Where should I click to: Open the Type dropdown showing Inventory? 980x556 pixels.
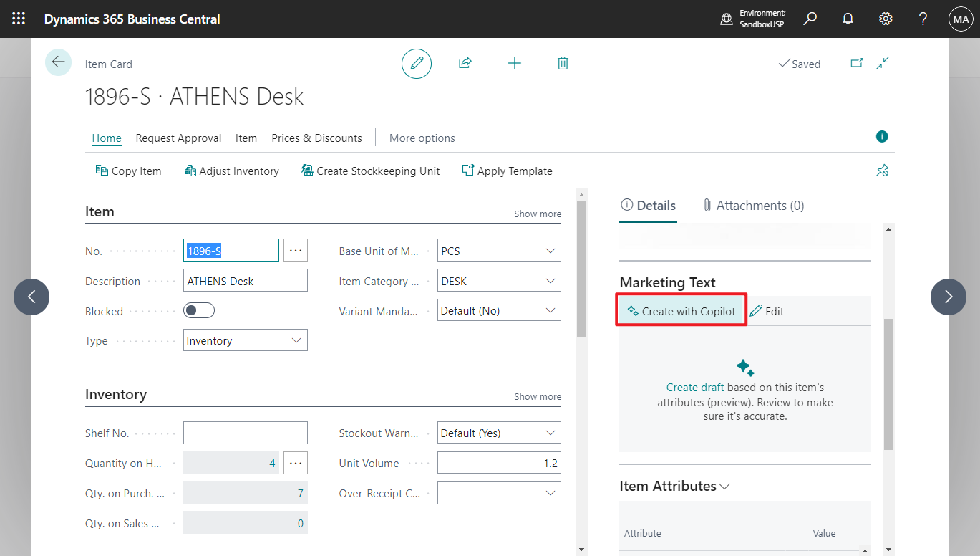pos(296,340)
